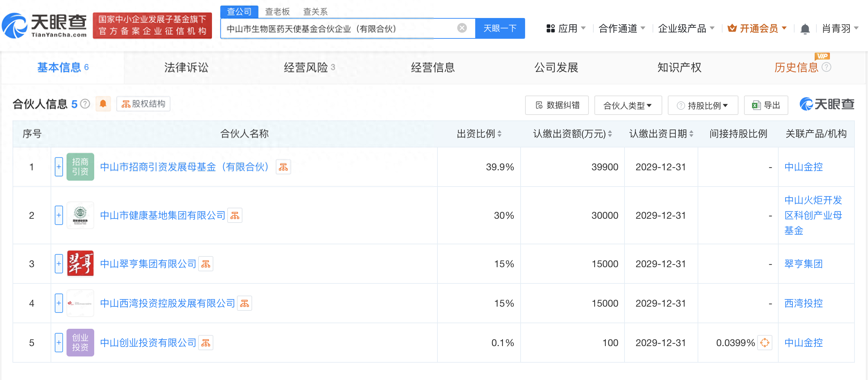Viewport: 868px width, 380px height.
Task: Switch to 基本信息 tab
Action: [x=63, y=67]
